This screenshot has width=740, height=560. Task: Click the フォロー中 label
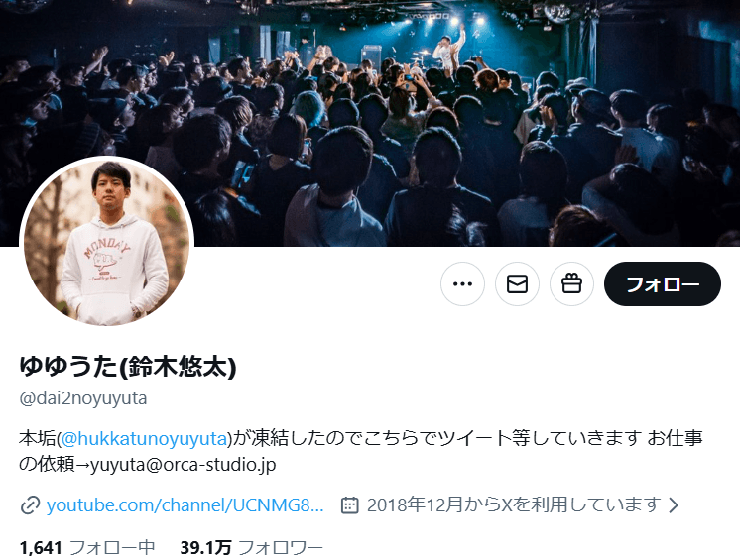pos(112,548)
